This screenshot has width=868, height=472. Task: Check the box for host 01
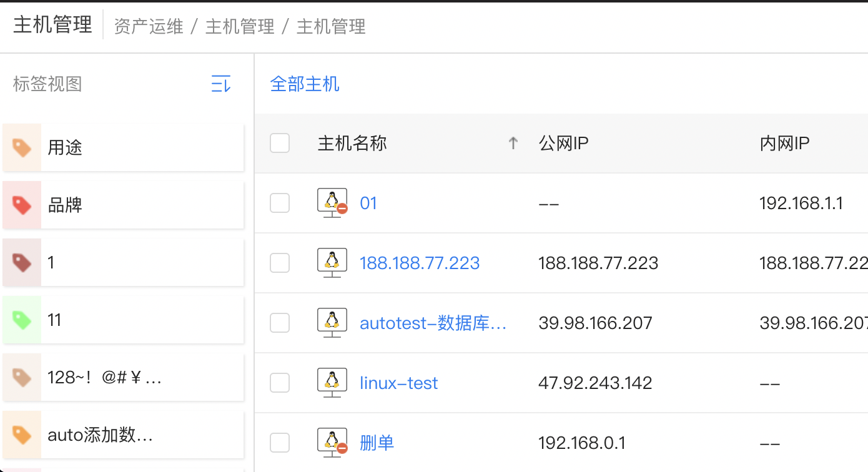click(x=280, y=203)
